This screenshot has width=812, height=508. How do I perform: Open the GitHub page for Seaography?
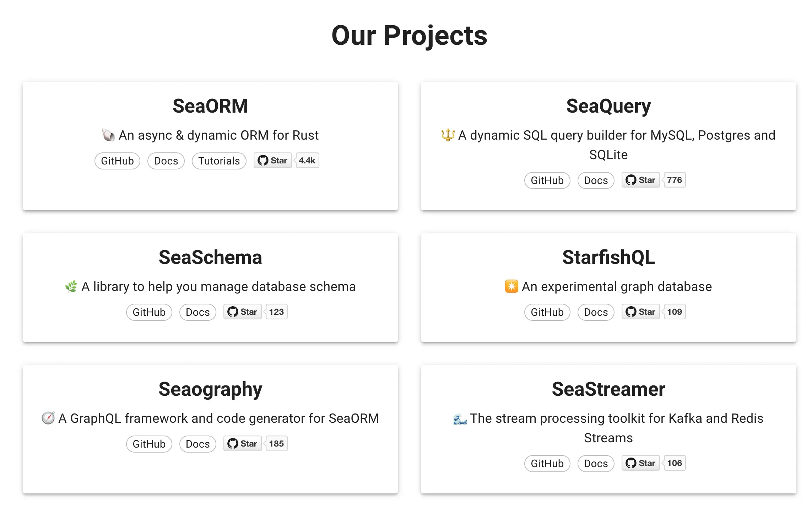149,444
